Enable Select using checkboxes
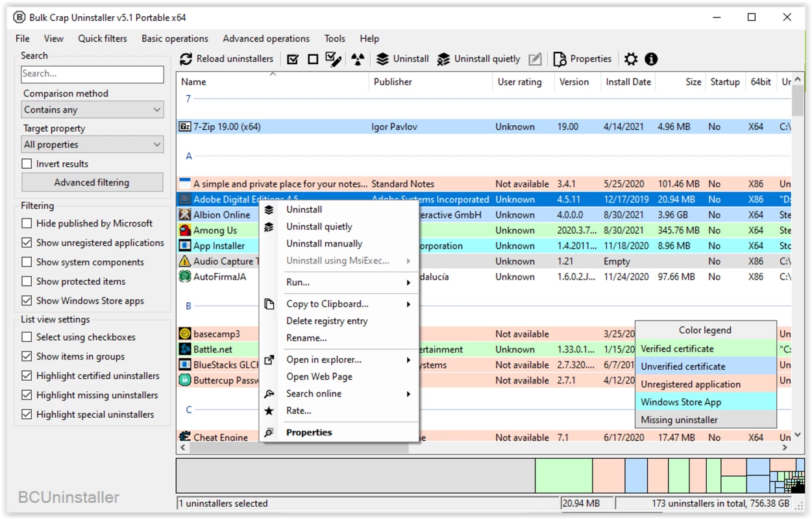812x519 pixels. [x=27, y=337]
